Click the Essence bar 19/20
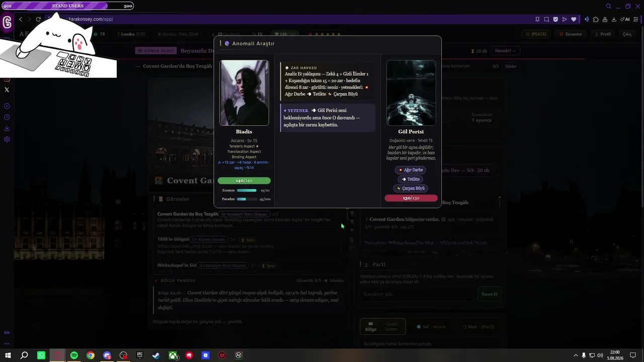The width and height of the screenshot is (644, 362). (247, 191)
